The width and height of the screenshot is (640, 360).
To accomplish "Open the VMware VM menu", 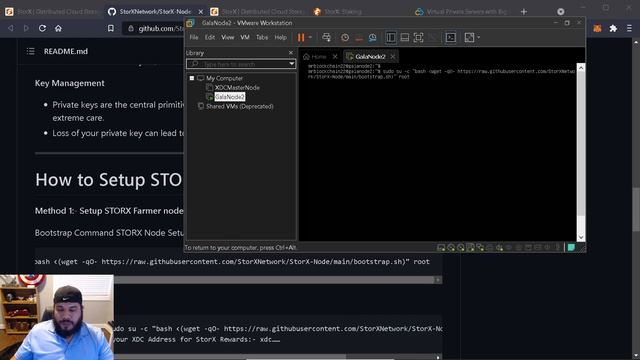I will point(245,37).
